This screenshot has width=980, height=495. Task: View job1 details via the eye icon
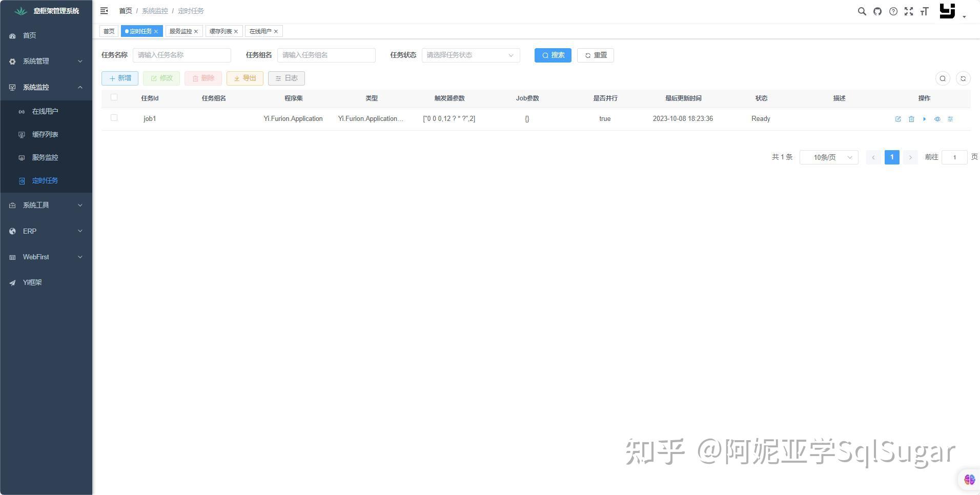(937, 118)
